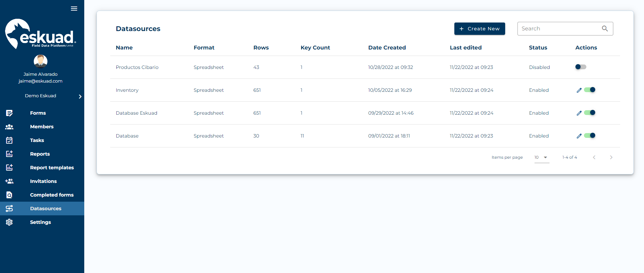The width and height of the screenshot is (644, 273).
Task: Edit the Inventory datasource with pencil icon
Action: click(x=579, y=90)
